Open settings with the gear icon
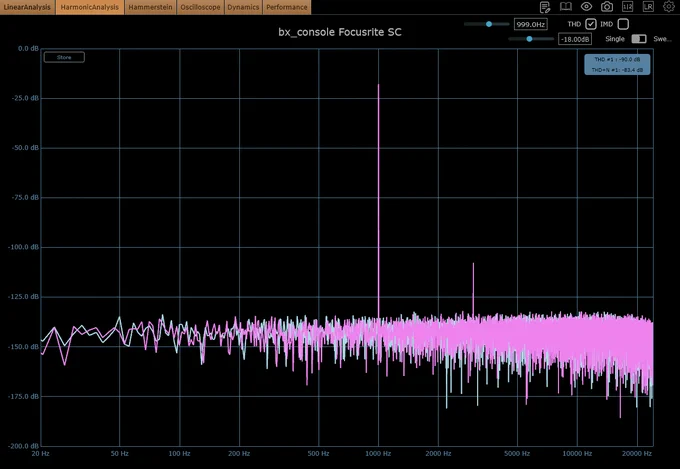This screenshot has width=680, height=469. coord(669,7)
